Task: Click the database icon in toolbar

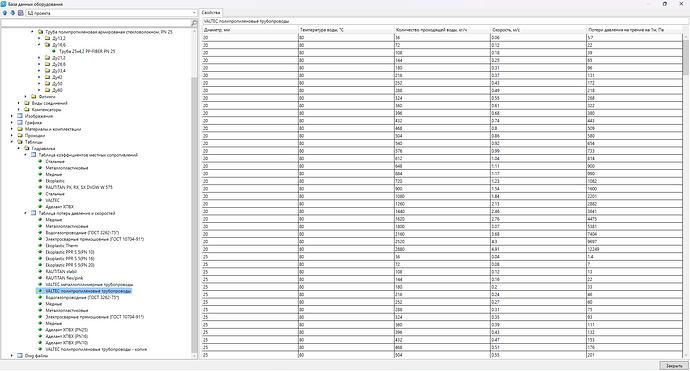Action: click(x=20, y=13)
